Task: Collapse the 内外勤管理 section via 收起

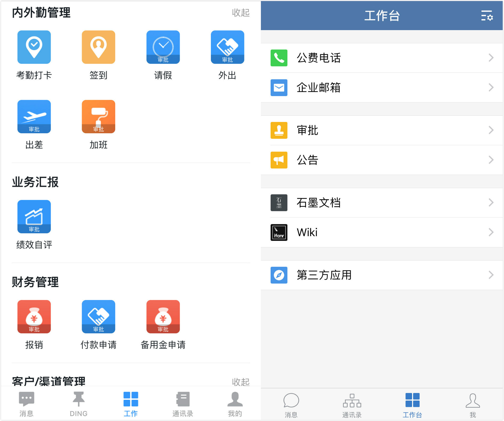Action: (x=240, y=13)
